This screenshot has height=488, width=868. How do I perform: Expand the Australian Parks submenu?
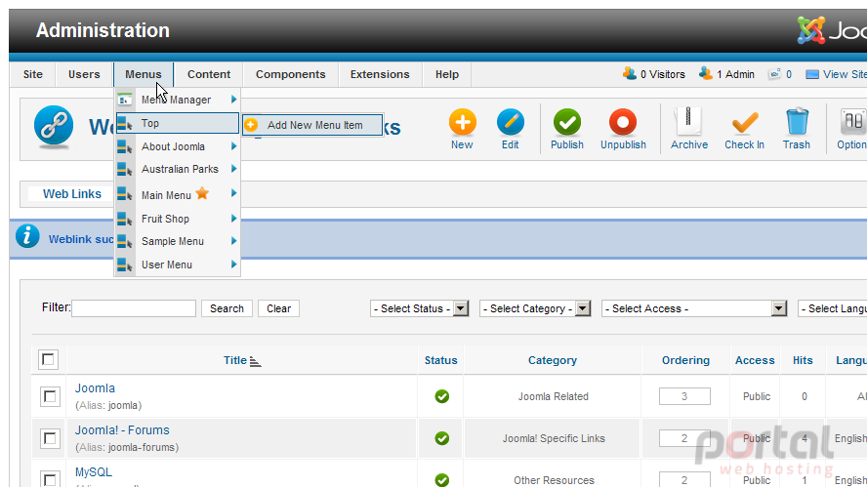click(234, 168)
